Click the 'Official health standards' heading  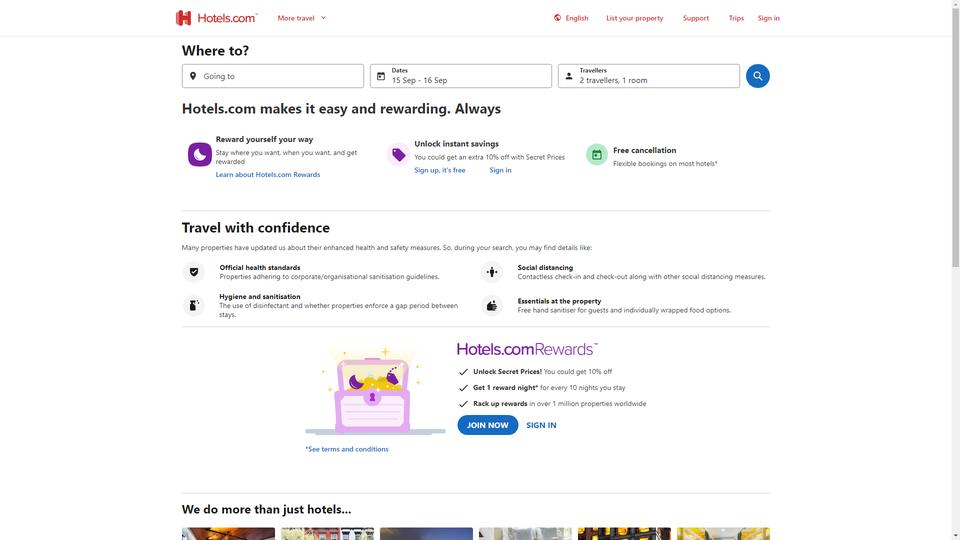[260, 268]
